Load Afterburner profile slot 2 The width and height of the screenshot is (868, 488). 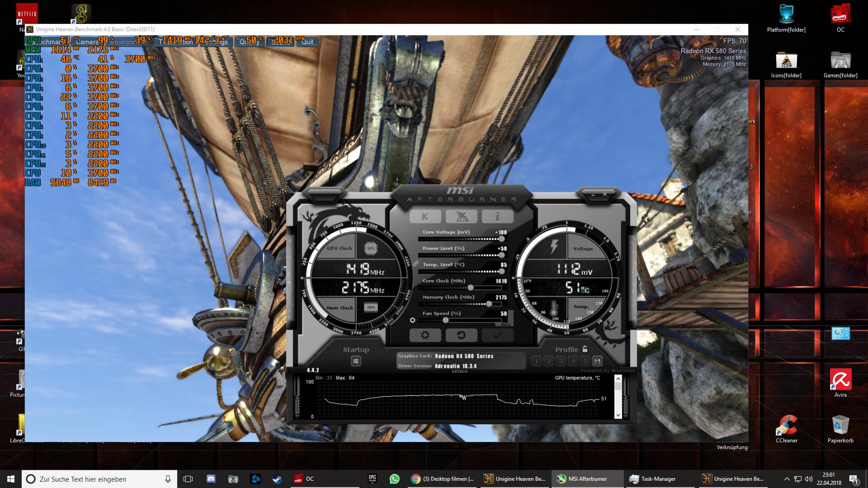pos(549,361)
